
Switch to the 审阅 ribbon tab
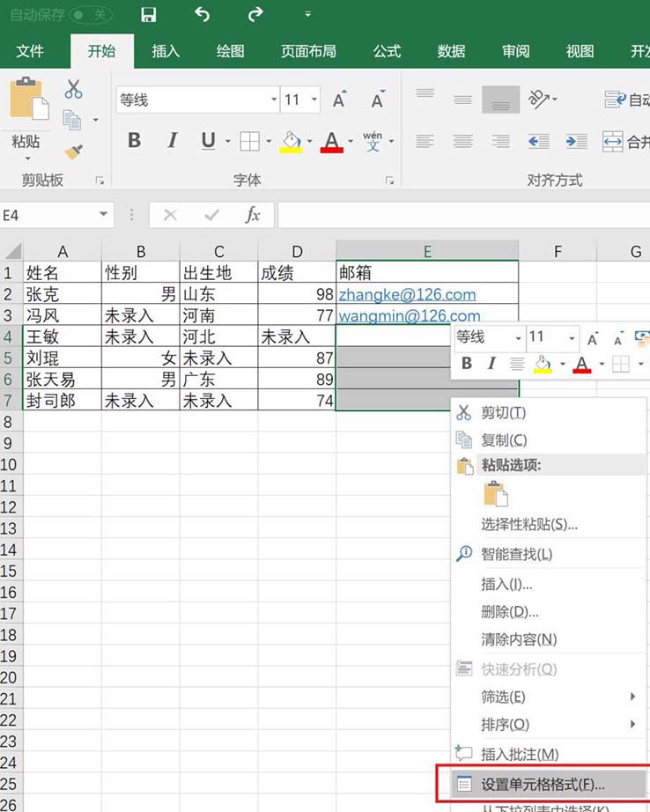coord(516,51)
